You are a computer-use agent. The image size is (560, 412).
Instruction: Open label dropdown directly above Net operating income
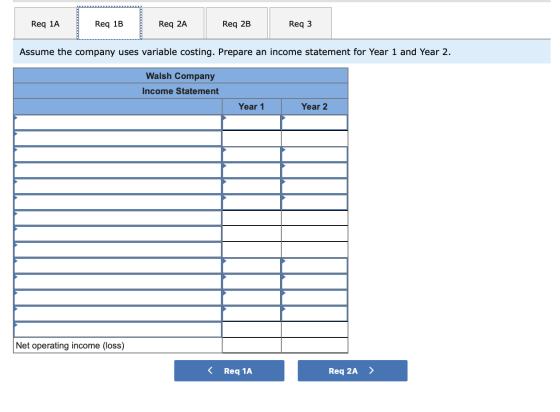[x=118, y=330]
